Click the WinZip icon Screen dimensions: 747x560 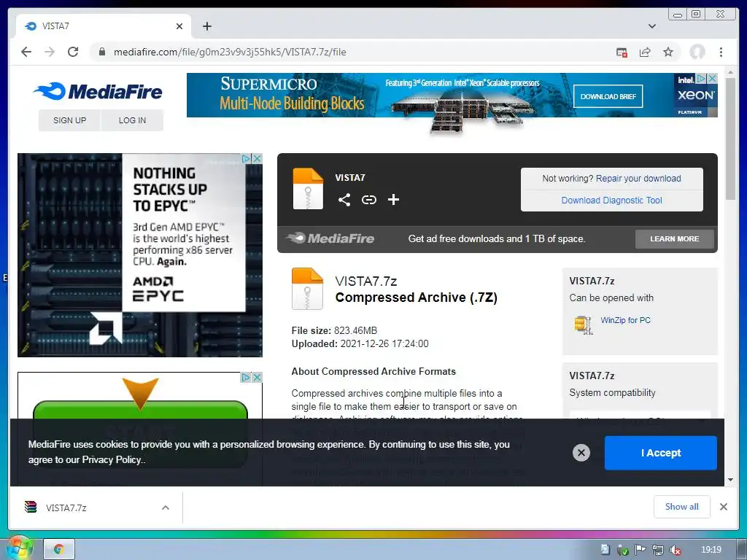584,325
